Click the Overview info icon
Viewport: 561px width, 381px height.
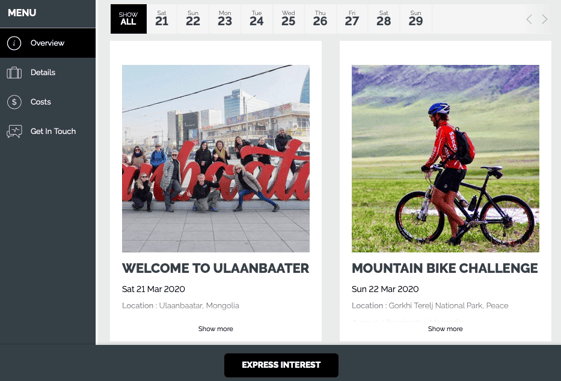coord(14,43)
